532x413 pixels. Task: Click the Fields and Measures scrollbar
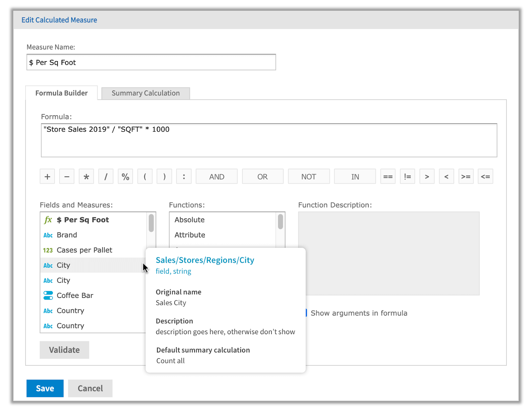click(151, 223)
